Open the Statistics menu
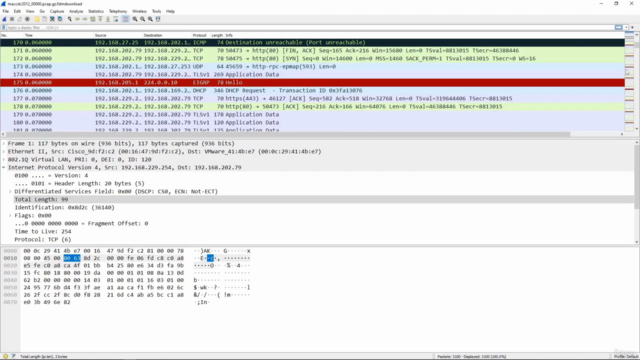 click(96, 11)
